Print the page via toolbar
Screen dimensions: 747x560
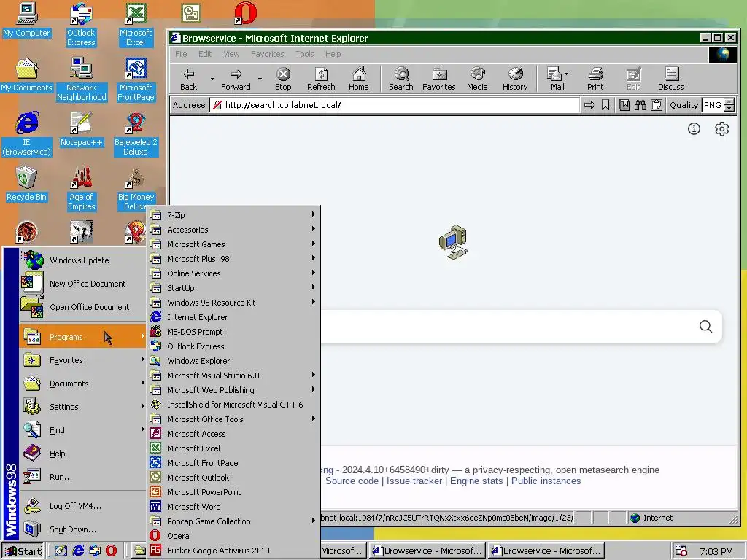pyautogui.click(x=595, y=79)
